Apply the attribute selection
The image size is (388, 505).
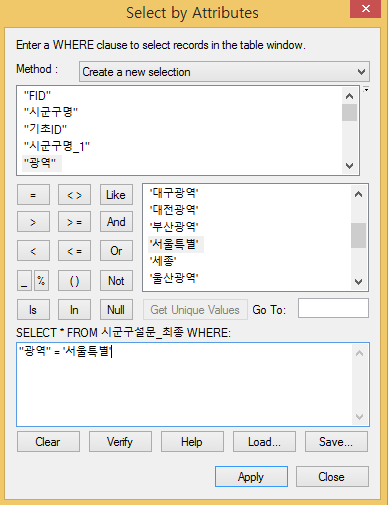[251, 477]
